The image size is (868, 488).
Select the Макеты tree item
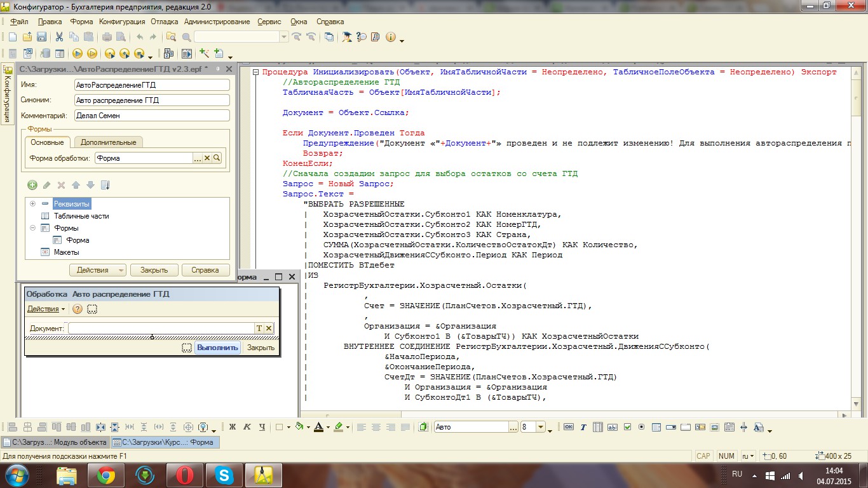tap(66, 252)
